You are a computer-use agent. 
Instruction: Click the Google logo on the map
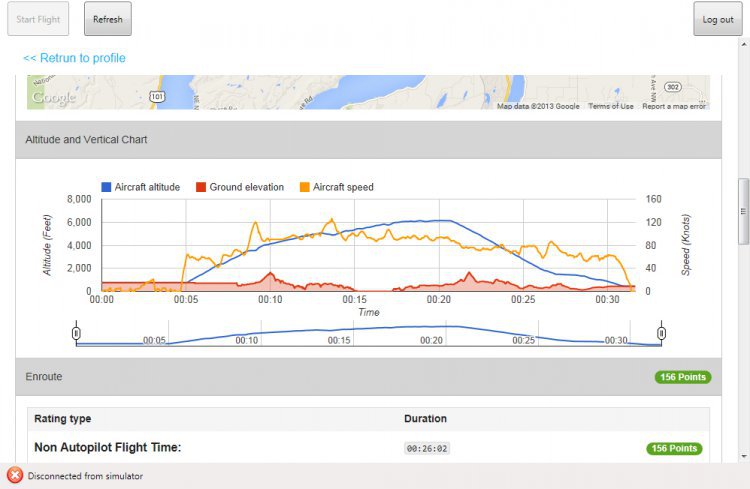[53, 98]
